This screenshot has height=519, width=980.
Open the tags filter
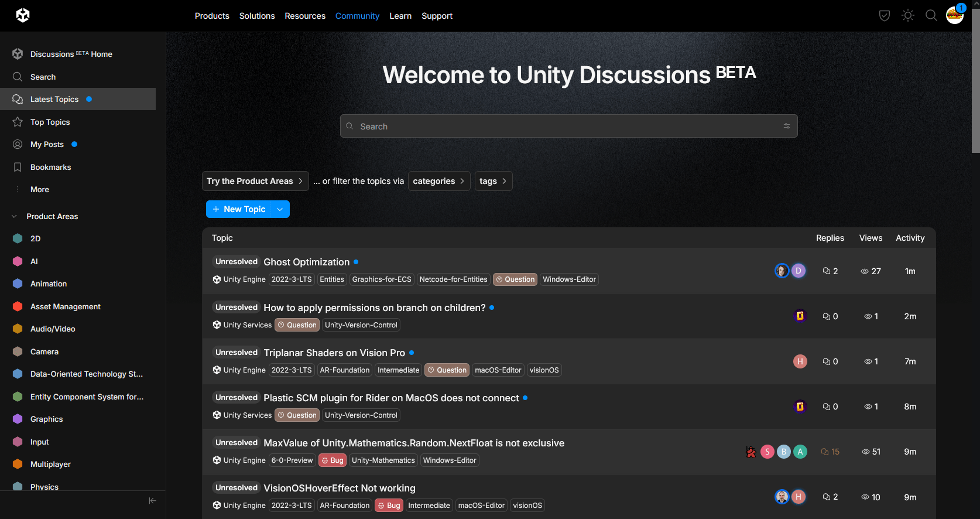pos(494,181)
